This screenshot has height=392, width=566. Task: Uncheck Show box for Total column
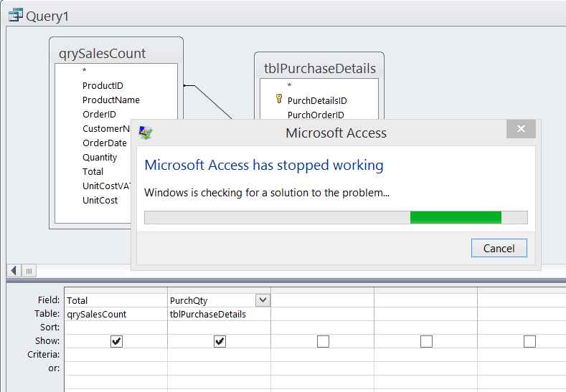click(x=116, y=341)
